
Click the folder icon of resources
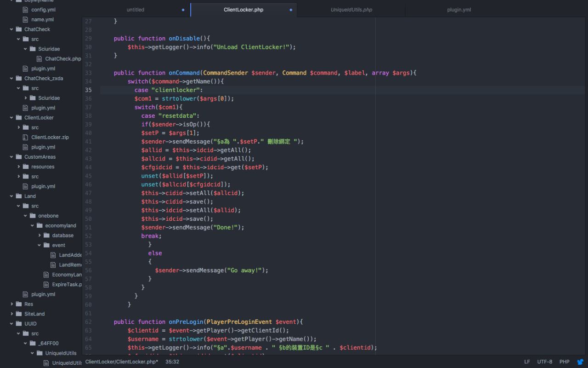26,167
